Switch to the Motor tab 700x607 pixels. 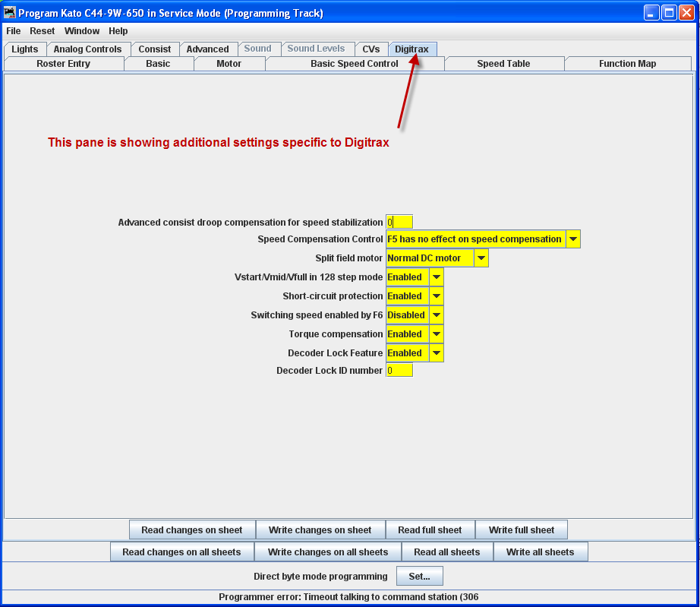click(x=229, y=64)
